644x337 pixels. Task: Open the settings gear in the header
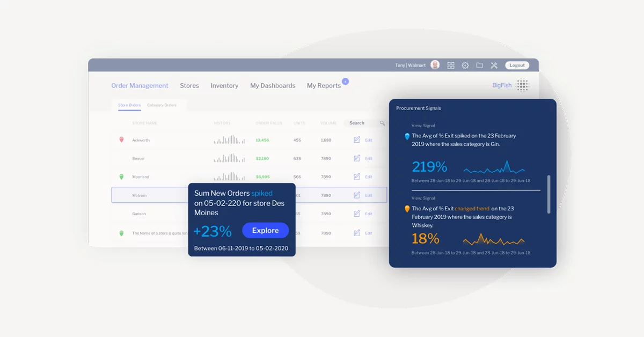pos(465,65)
